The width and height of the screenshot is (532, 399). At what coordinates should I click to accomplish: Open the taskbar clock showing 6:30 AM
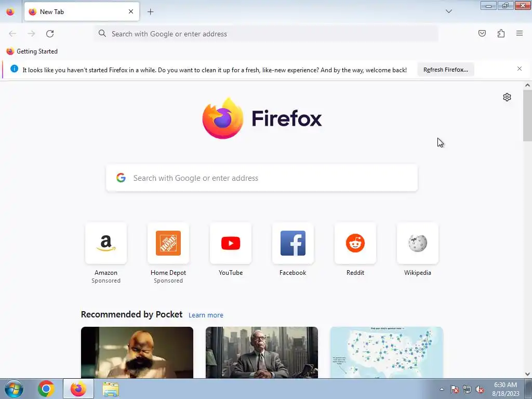coord(506,389)
